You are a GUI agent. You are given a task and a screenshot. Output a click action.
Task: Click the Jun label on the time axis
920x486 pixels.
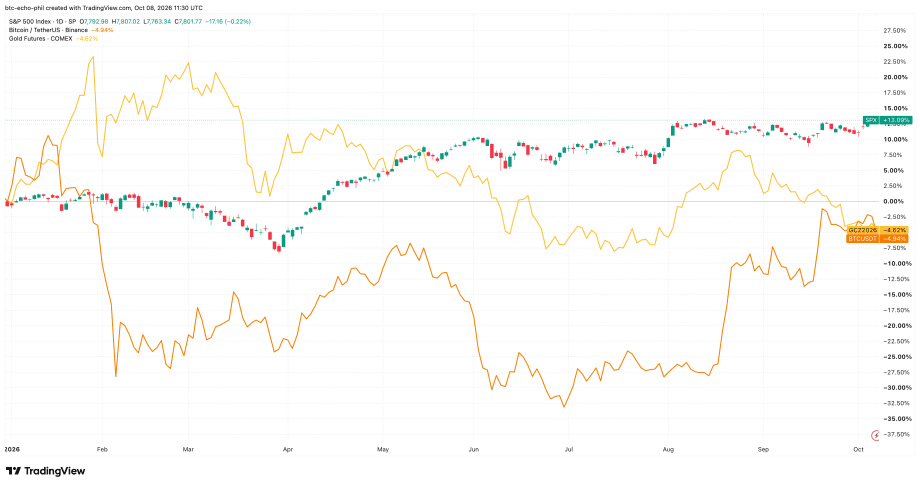click(x=473, y=450)
